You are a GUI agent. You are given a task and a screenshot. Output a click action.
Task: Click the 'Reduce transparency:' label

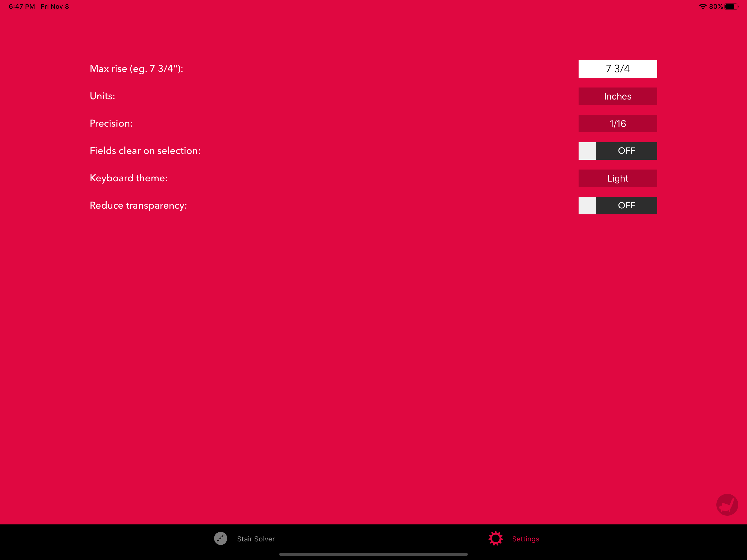[x=138, y=206]
